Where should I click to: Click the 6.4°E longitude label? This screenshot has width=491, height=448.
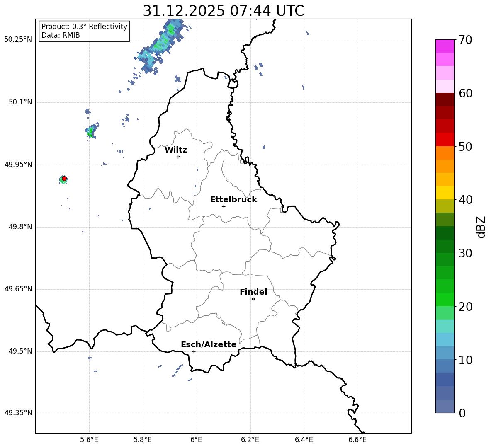click(x=304, y=440)
